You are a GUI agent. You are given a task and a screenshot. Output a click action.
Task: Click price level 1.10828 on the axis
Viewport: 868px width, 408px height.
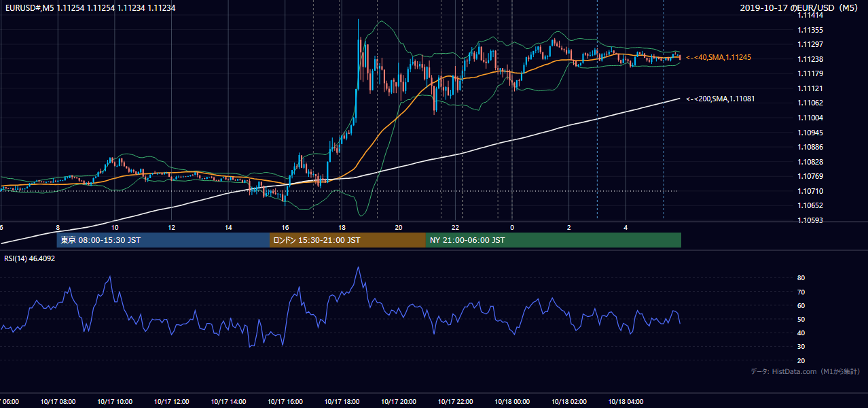click(x=811, y=162)
